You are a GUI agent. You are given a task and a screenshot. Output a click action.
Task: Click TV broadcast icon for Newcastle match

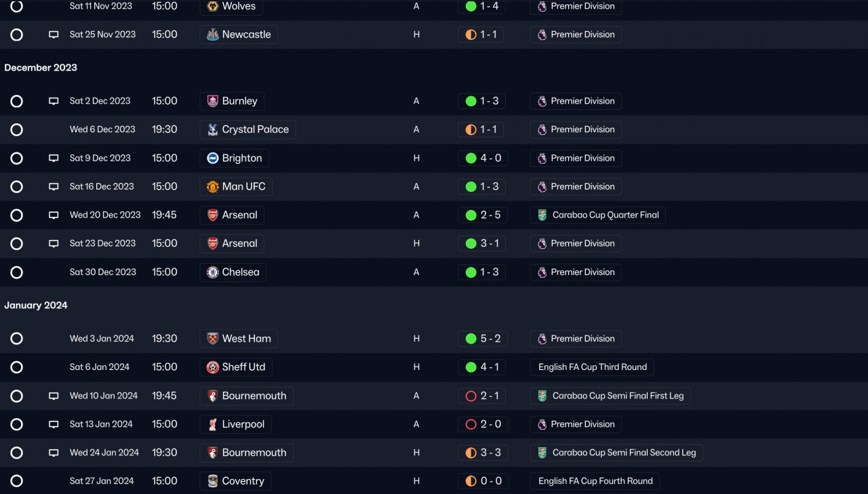click(x=54, y=35)
